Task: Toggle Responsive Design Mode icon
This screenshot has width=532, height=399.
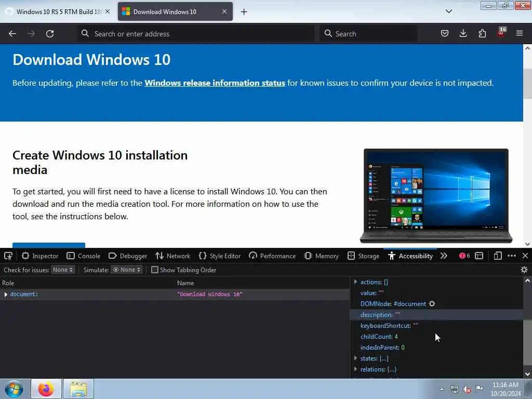Action: tap(498, 256)
